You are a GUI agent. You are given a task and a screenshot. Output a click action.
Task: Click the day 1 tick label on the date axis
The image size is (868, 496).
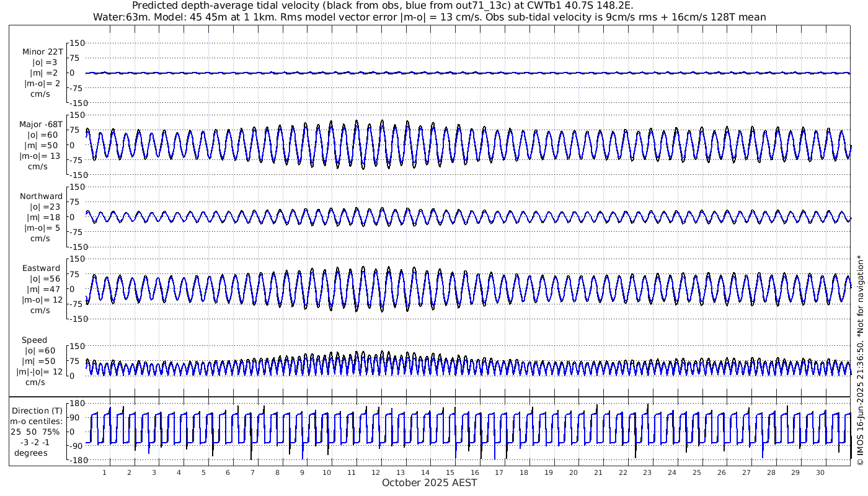point(105,472)
